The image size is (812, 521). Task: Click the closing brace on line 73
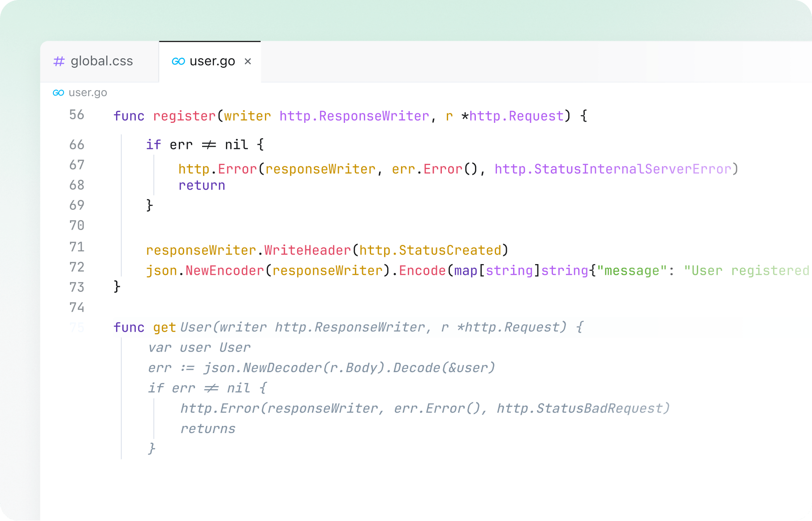[x=117, y=286]
